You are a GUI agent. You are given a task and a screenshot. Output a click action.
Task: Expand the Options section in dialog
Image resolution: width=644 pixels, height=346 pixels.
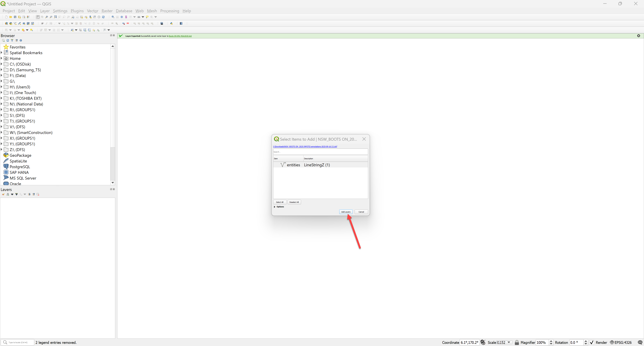(x=275, y=207)
